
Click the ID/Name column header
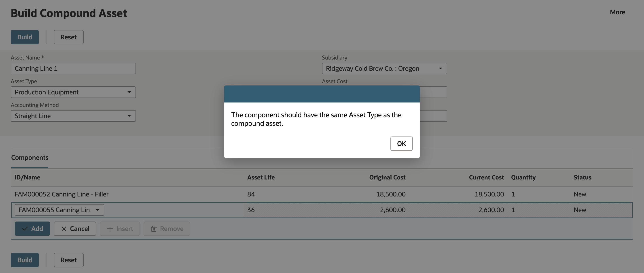27,177
